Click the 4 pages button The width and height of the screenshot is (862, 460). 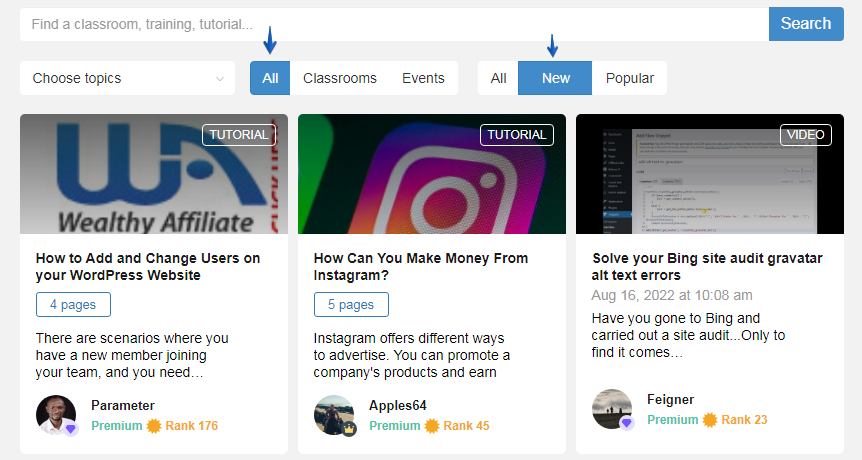73,304
